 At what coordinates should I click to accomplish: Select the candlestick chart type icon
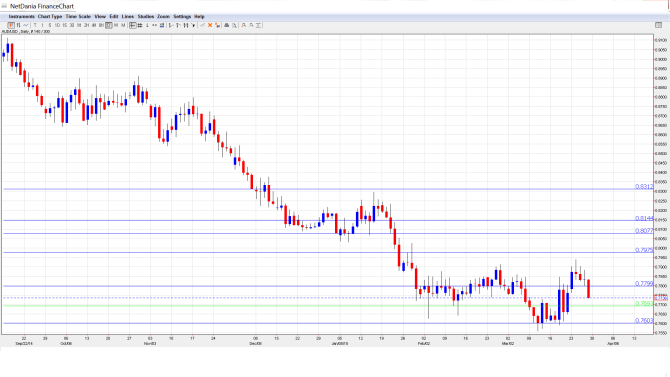[x=11, y=25]
